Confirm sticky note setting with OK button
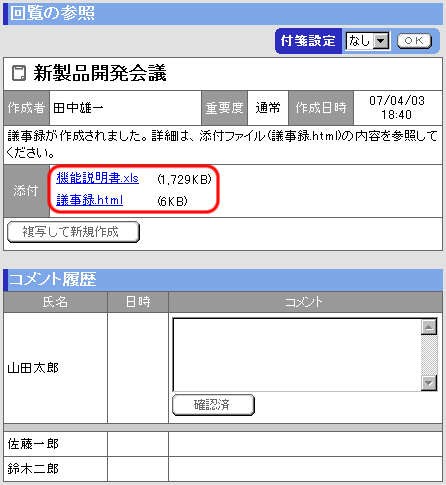This screenshot has height=485, width=446. pyautogui.click(x=414, y=41)
